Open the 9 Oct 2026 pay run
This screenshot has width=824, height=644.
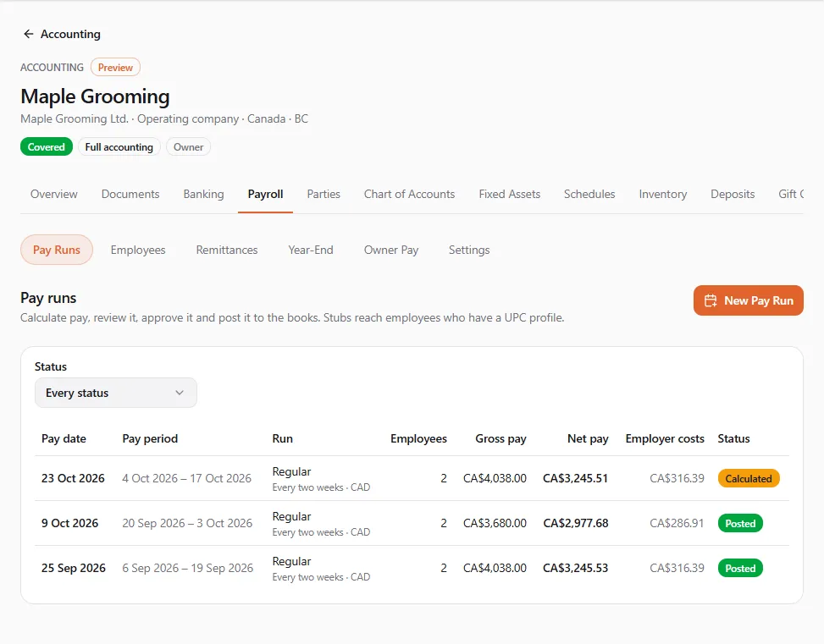click(x=412, y=523)
